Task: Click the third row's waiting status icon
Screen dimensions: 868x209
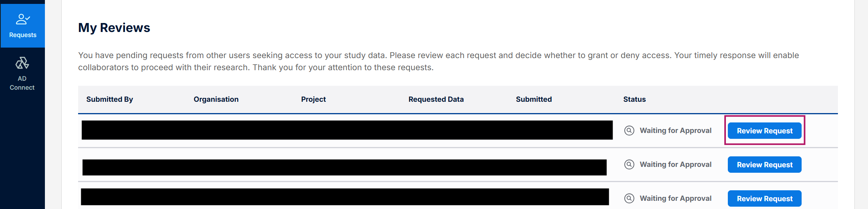Action: (x=629, y=198)
